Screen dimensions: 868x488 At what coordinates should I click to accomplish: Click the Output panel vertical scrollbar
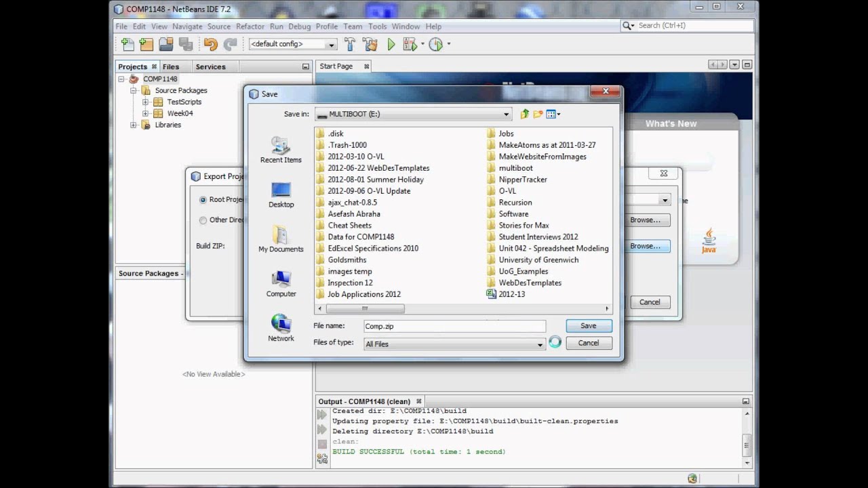[x=747, y=446]
